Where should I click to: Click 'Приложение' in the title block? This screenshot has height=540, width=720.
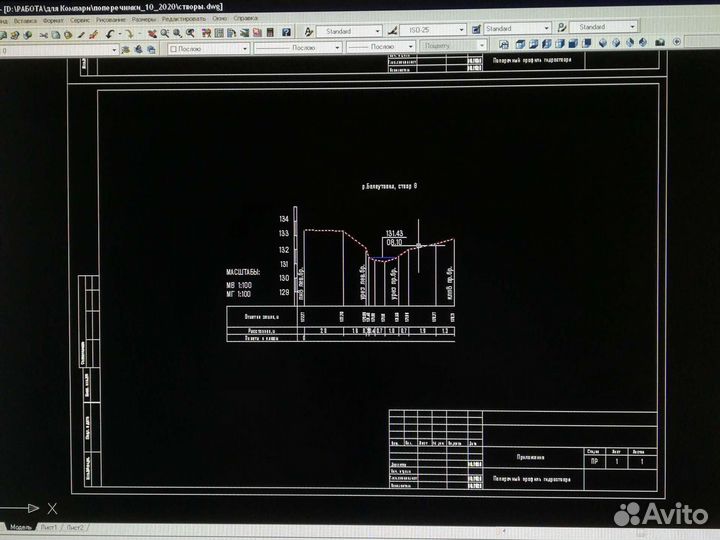[530, 457]
